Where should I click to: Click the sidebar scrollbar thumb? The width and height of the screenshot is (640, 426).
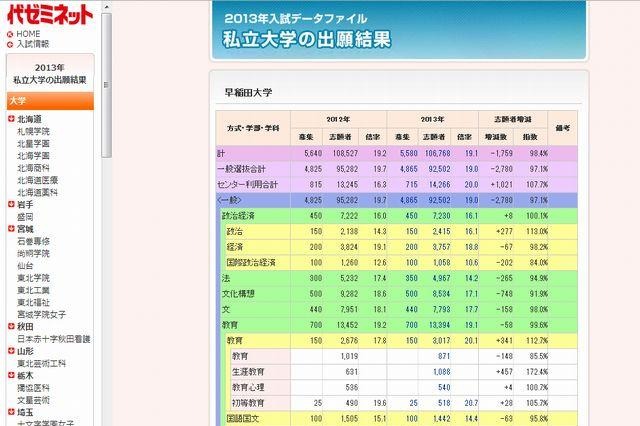point(107,85)
